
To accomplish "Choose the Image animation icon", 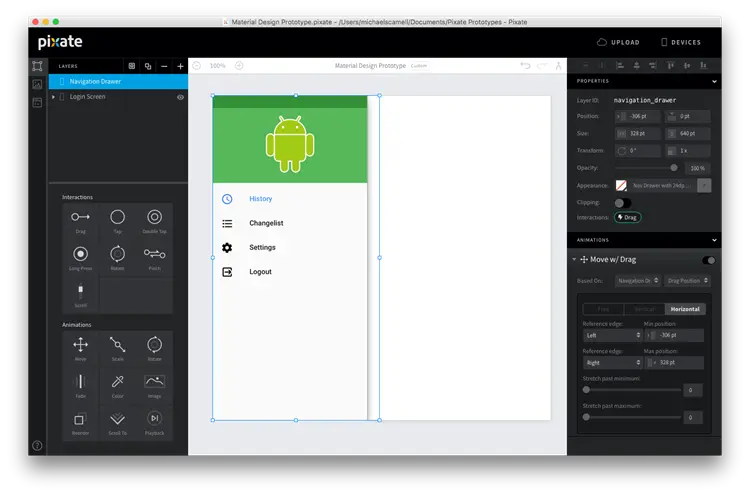I will (x=154, y=381).
